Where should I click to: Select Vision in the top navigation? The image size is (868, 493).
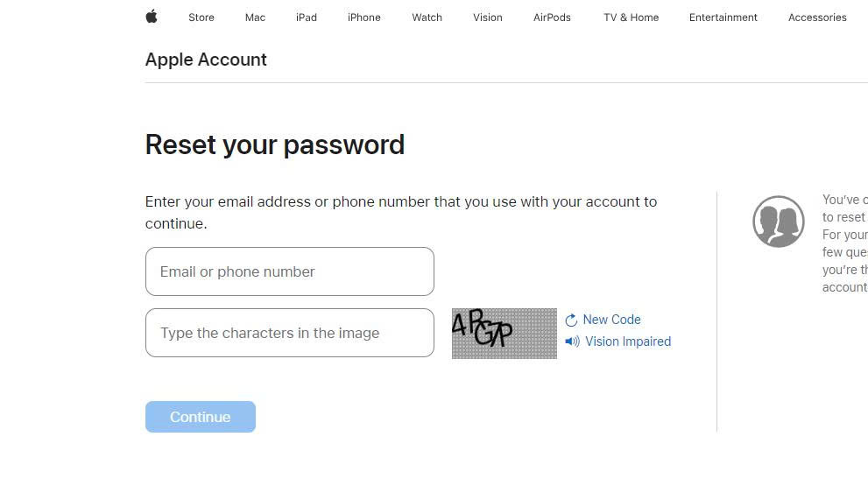[488, 18]
